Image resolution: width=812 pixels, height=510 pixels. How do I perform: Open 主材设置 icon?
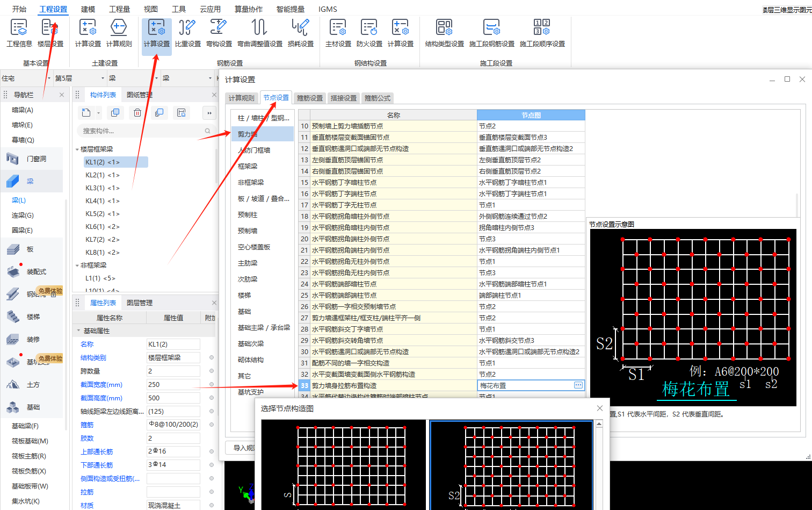coord(338,33)
